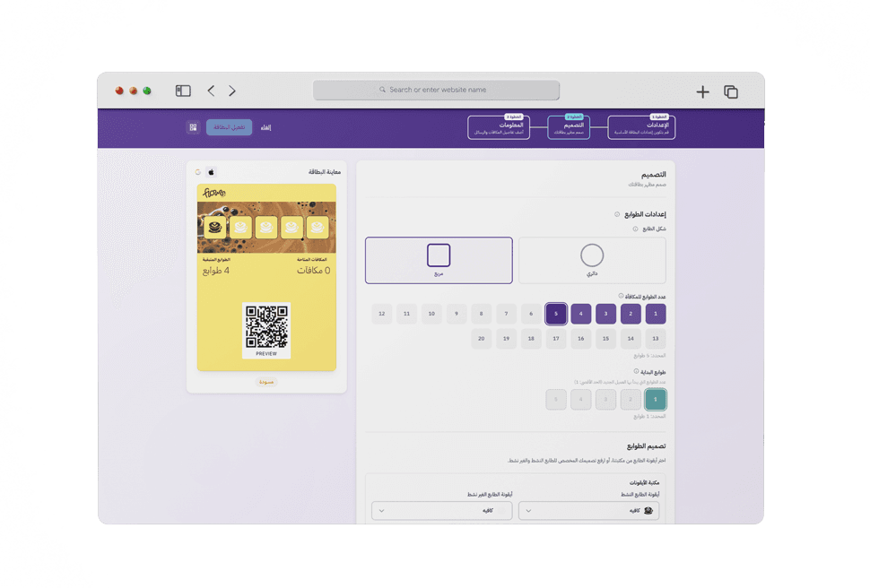This screenshot has height=588, width=870.
Task: Click the browser sidebar toggle icon
Action: pyautogui.click(x=183, y=91)
